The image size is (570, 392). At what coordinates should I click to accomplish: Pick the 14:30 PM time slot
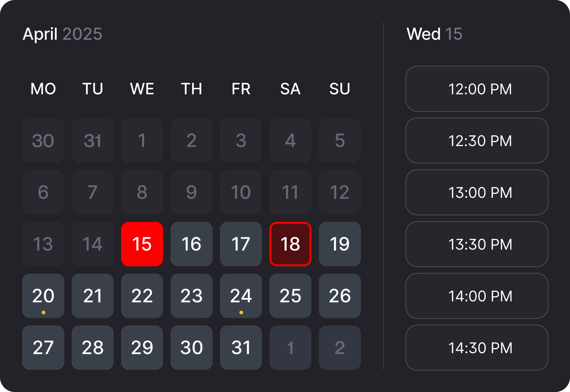coord(477,348)
